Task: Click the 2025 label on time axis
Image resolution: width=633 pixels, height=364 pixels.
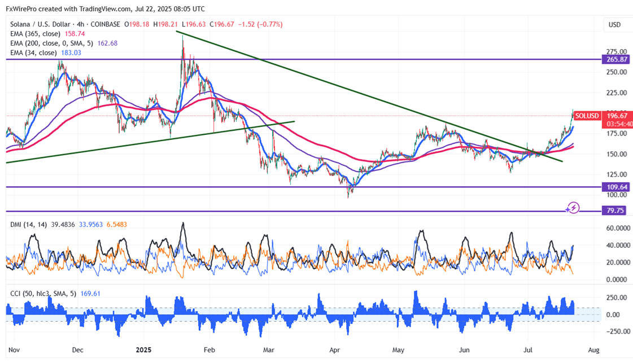Action: pyautogui.click(x=144, y=350)
